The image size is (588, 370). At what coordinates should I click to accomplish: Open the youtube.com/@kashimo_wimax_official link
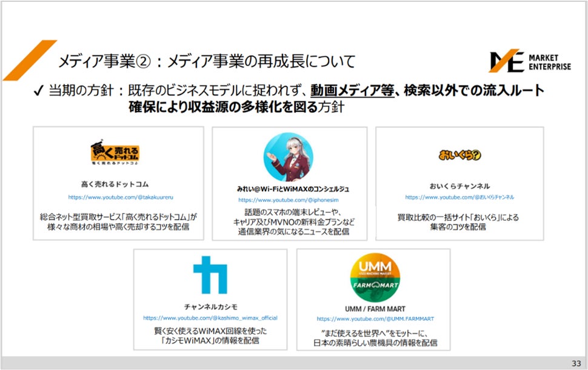210,318
